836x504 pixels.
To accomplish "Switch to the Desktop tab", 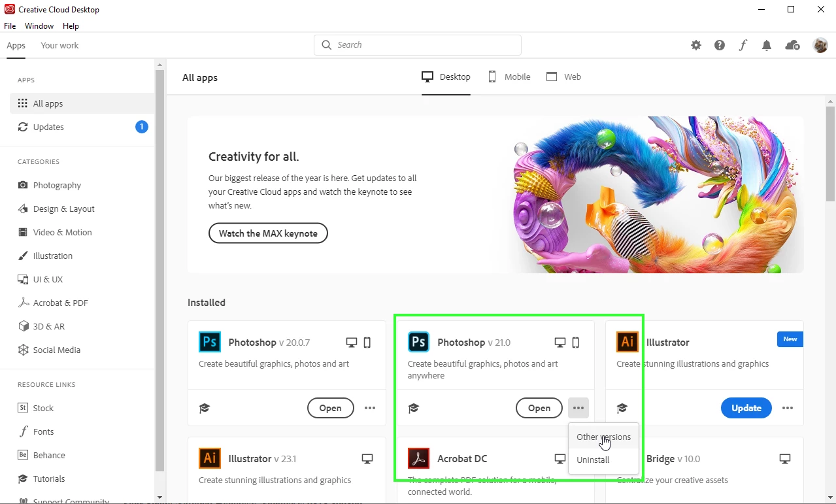I will (446, 76).
